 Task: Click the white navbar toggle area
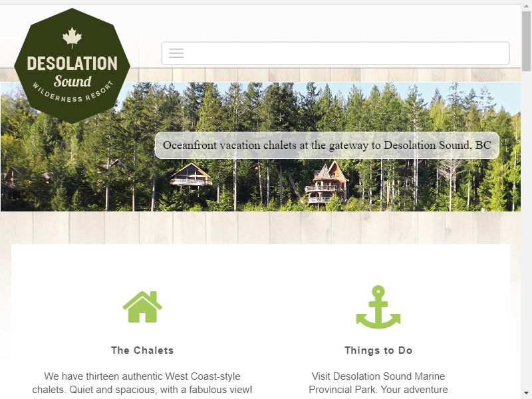tap(335, 53)
